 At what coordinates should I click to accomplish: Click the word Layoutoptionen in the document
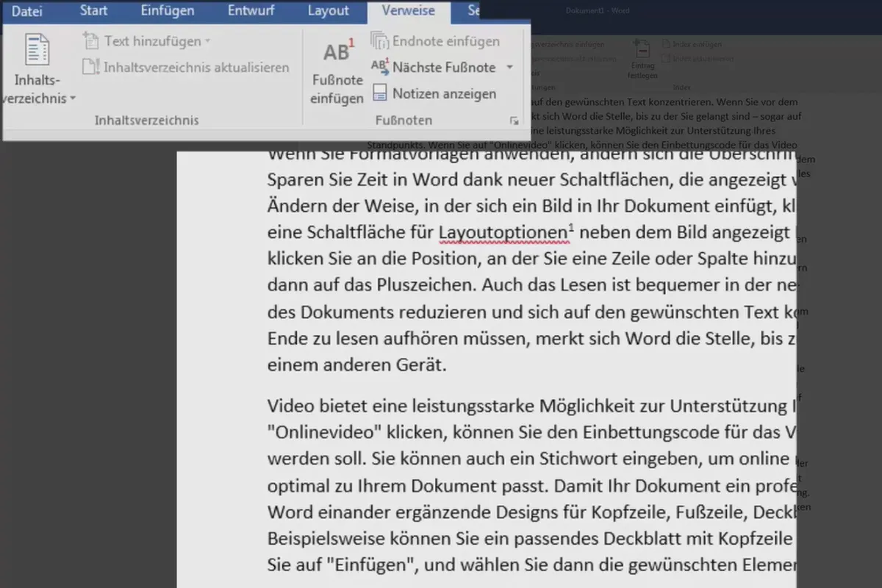point(503,234)
